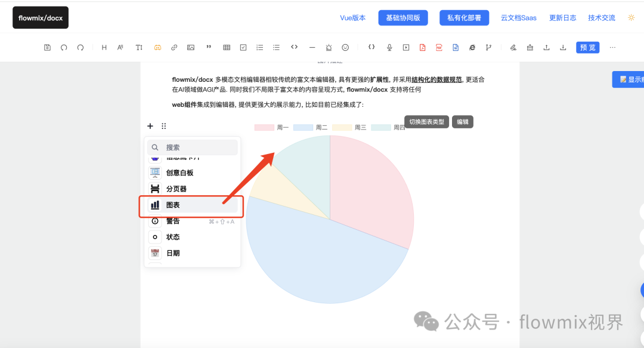Click the 编辑 button above chart
This screenshot has height=348, width=644.
pos(463,122)
